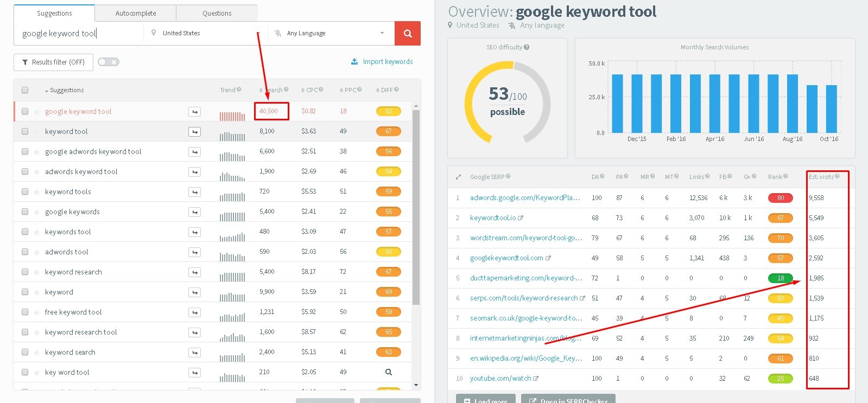Sort by DIFF column
This screenshot has height=403, width=868.
pos(384,90)
